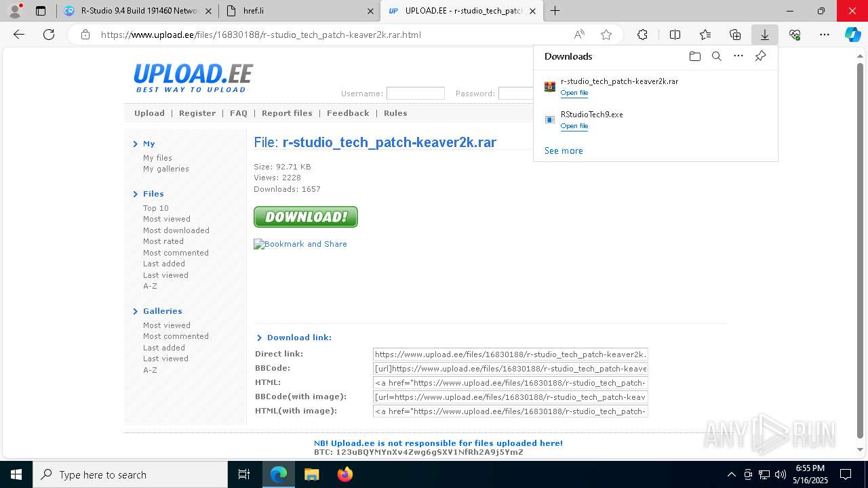Click Upload in site menu

(x=149, y=113)
